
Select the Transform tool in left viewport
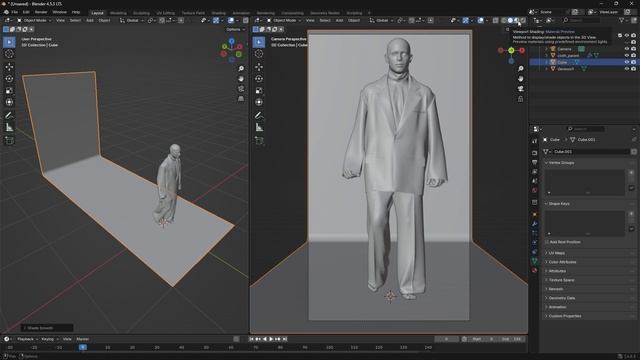click(9, 102)
